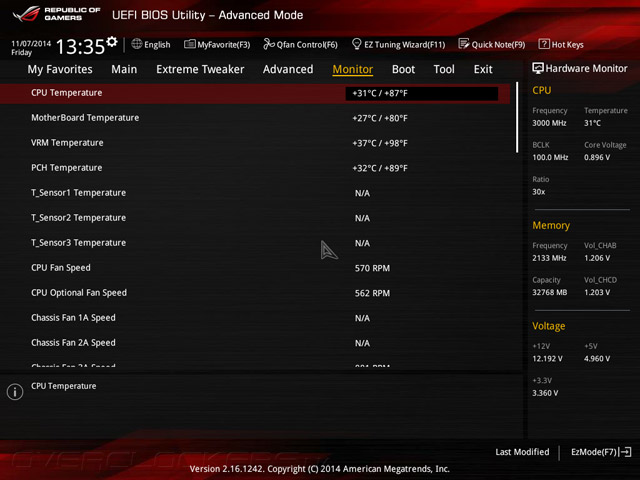Click the settings gear next to clock
The image size is (640, 480).
tap(112, 41)
